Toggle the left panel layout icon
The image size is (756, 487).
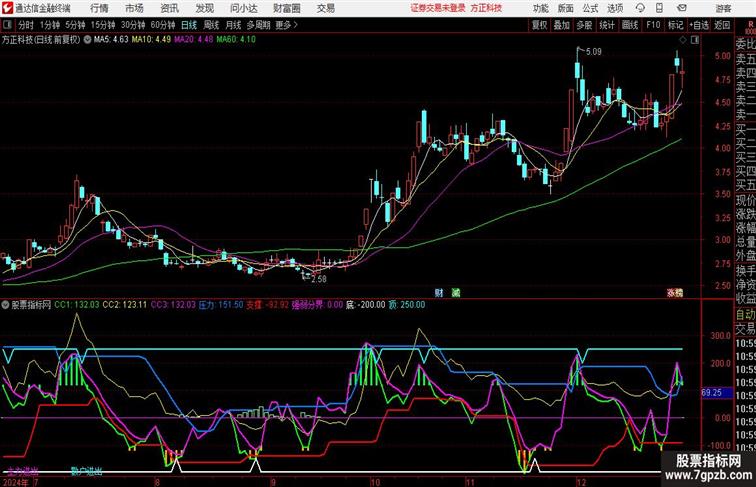(7, 25)
